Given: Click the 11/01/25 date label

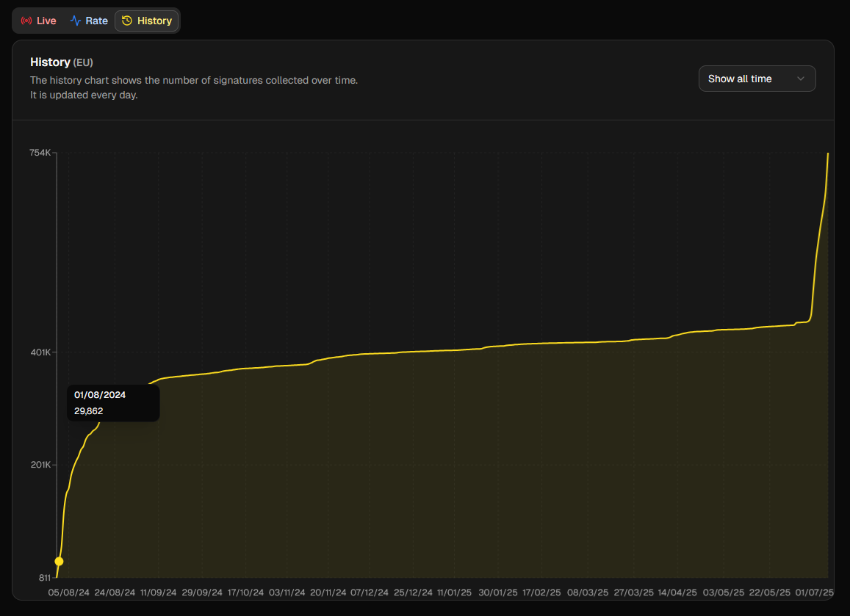Looking at the screenshot, I should (454, 593).
